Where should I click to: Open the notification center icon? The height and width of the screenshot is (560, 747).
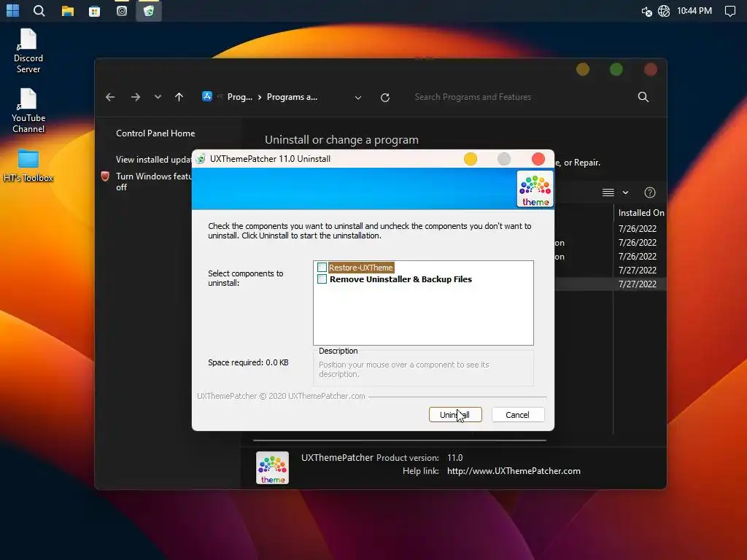tap(729, 11)
